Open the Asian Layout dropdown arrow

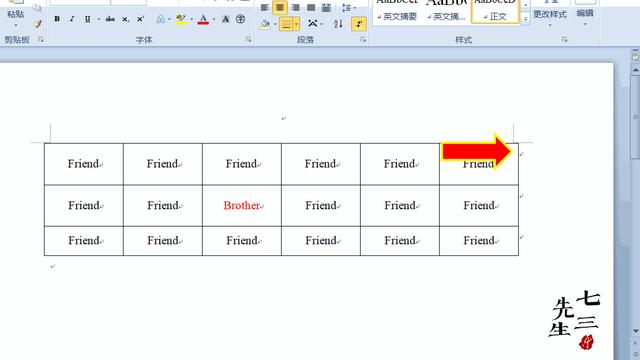coord(322,24)
